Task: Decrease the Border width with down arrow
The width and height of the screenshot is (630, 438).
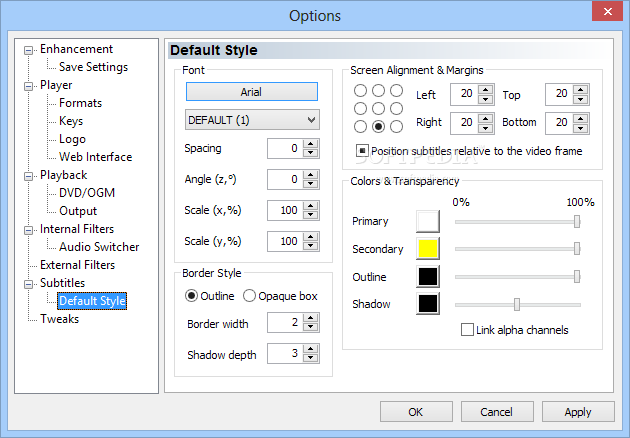Action: click(310, 327)
